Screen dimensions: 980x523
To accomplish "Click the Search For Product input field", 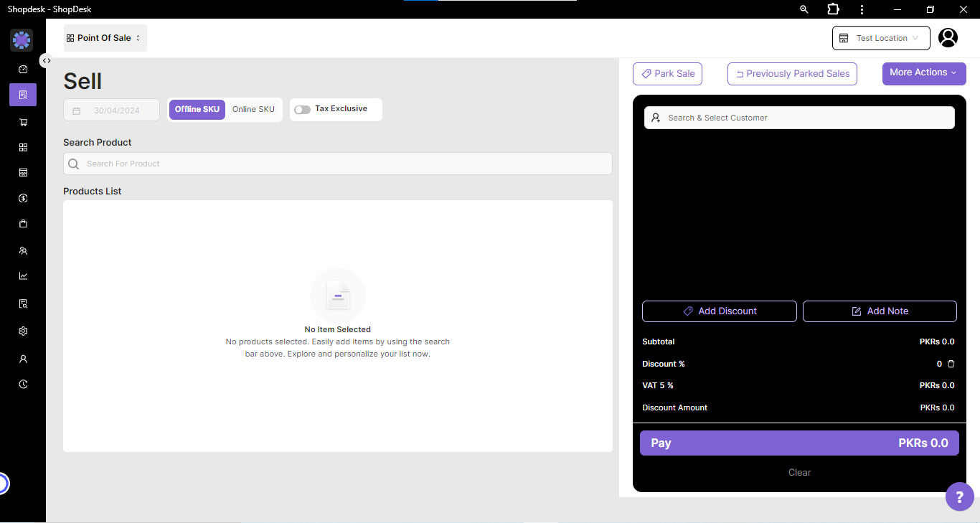I will [x=337, y=164].
